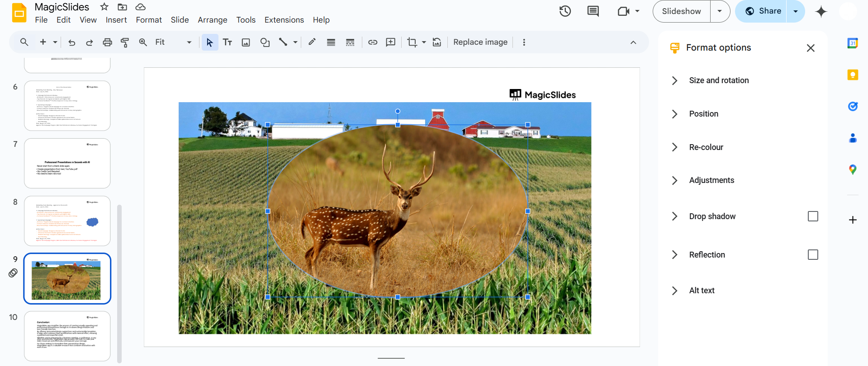This screenshot has height=366, width=868.
Task: Enable the Reflection checkbox
Action: (813, 255)
